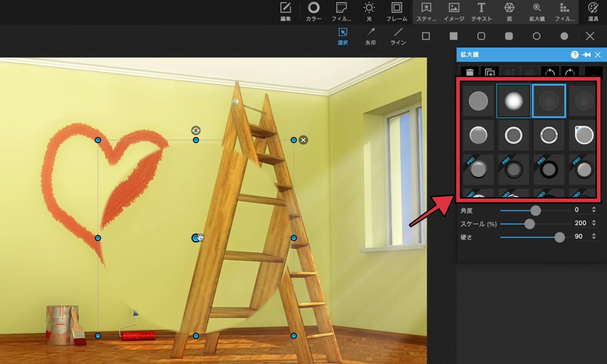
Task: Click the rotate clockwise icon in the 拡大鏡 panel
Action: (570, 72)
